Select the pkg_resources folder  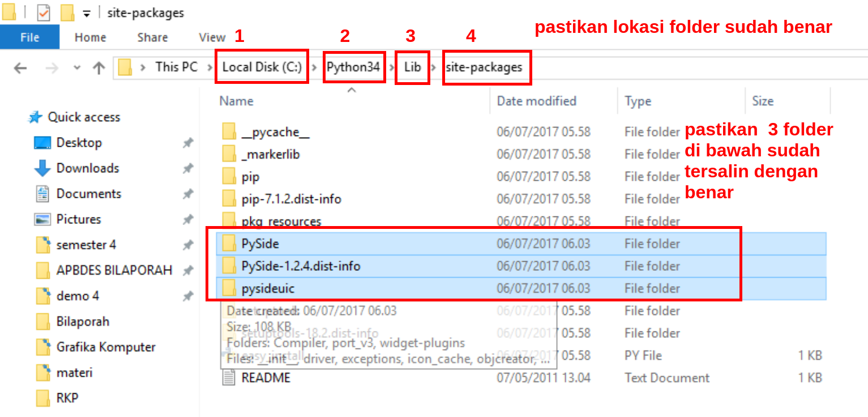click(281, 221)
